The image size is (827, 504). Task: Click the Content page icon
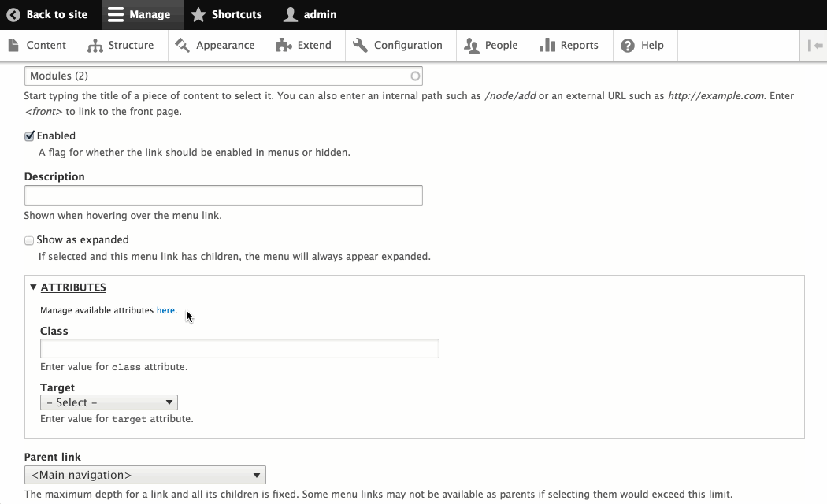tap(13, 46)
